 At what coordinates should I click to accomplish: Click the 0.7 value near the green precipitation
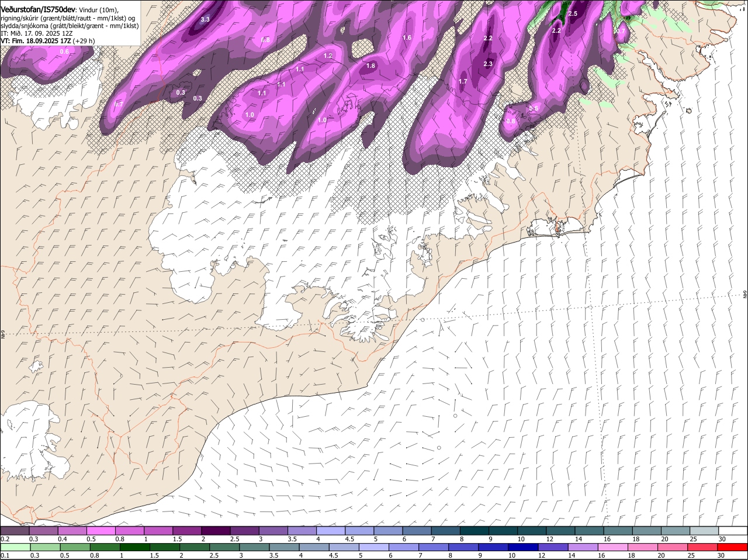[621, 30]
